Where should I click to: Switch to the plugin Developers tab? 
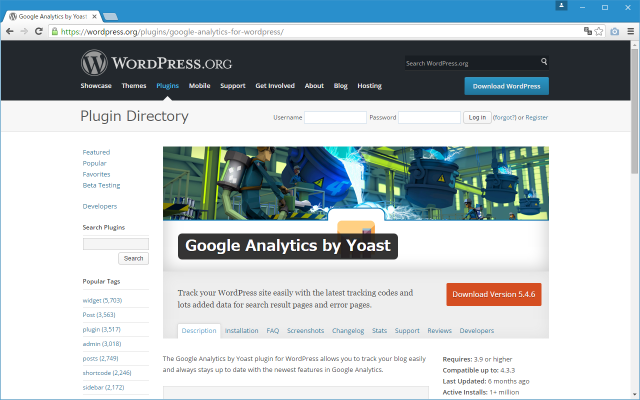[x=477, y=331]
